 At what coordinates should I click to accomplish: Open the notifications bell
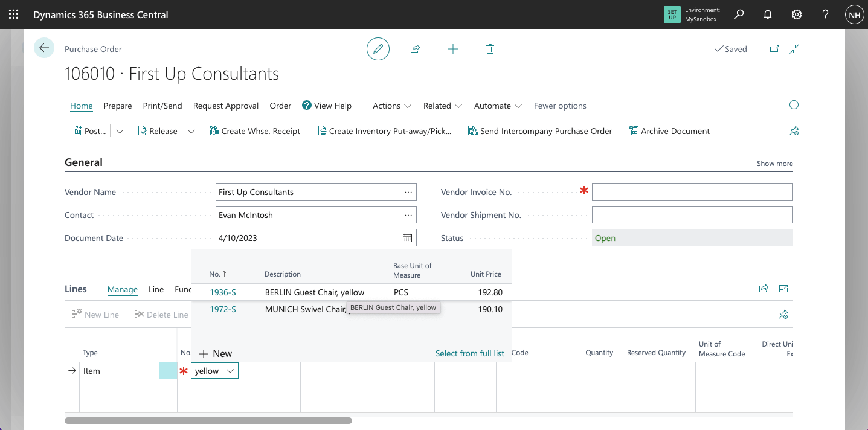768,14
